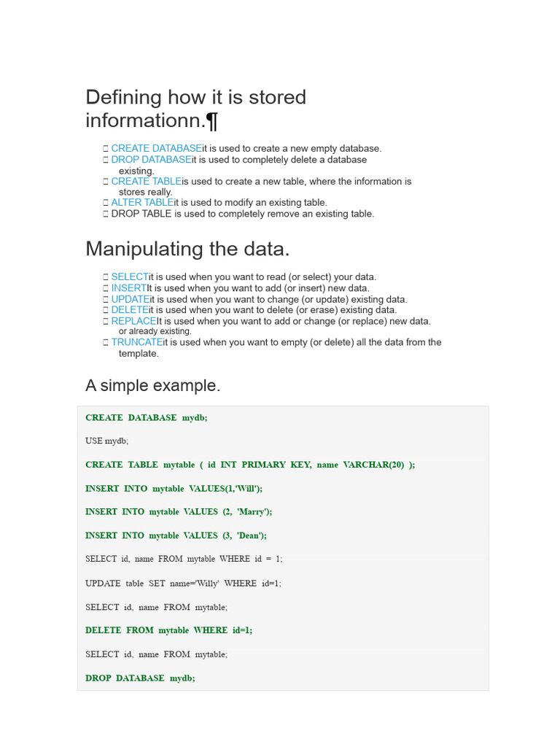Screen dimensions: 560x747
Task: Open the CREATE DATABASE link
Action: pyautogui.click(x=156, y=149)
